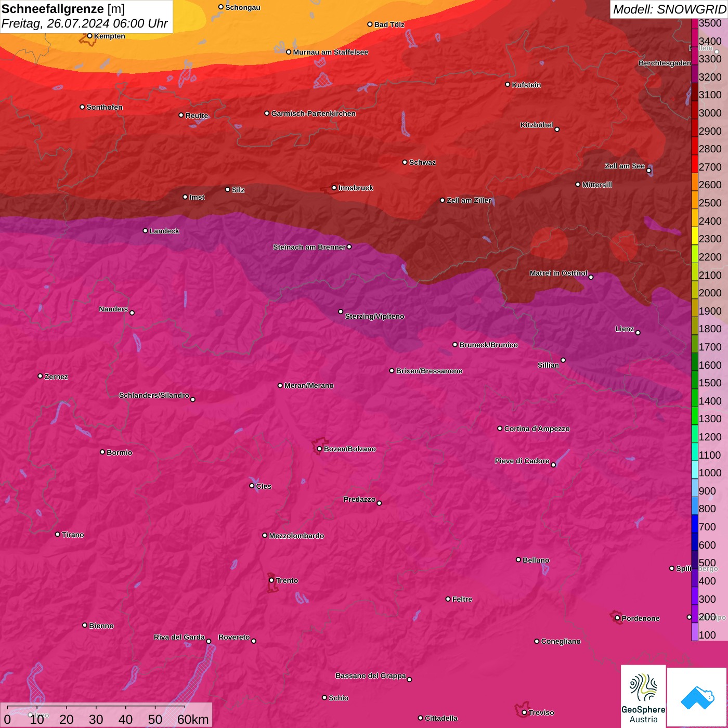Click the Kempten city label

pyautogui.click(x=109, y=36)
